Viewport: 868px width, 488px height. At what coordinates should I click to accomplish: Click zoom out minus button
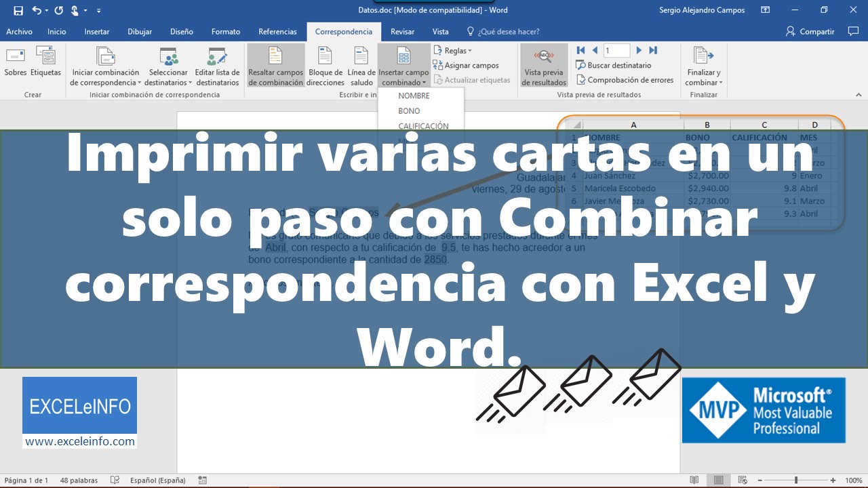760,481
